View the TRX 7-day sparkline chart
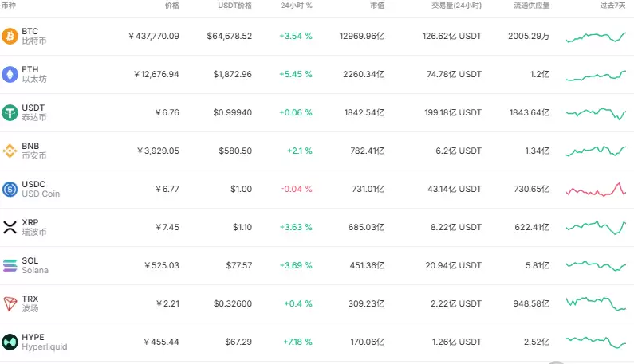The height and width of the screenshot is (364, 634). [596, 303]
